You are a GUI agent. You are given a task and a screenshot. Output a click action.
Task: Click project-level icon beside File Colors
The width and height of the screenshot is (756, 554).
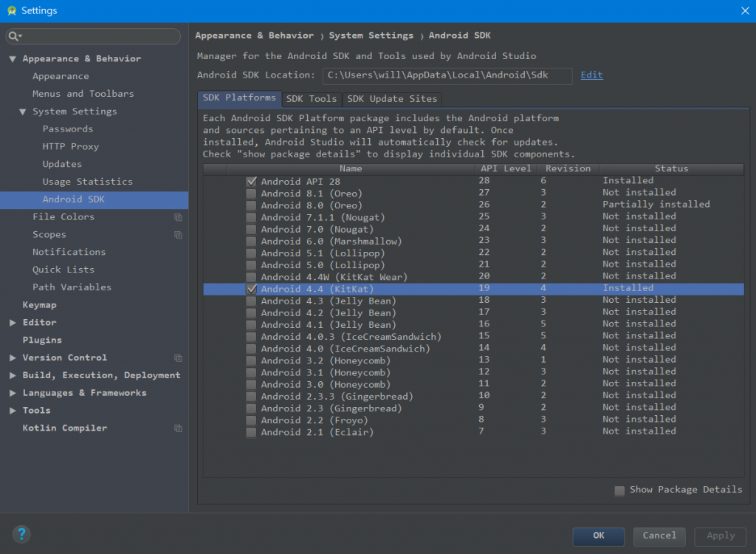click(179, 217)
